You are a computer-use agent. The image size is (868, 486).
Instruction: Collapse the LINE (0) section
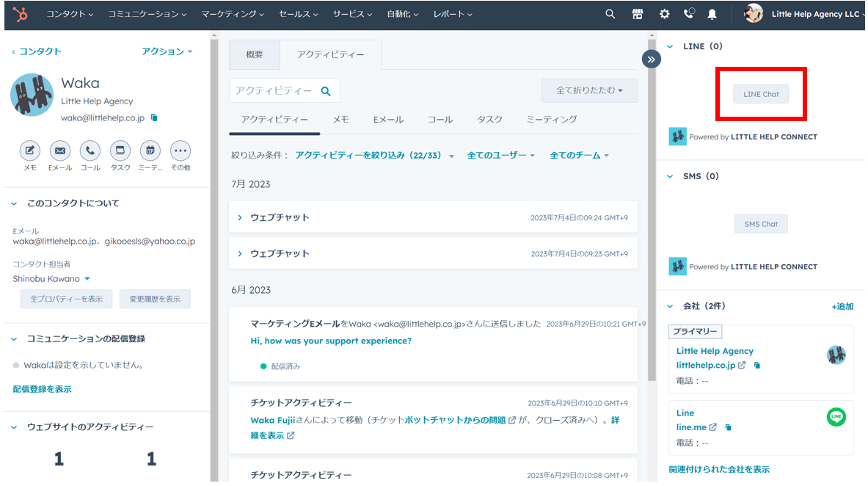click(x=669, y=46)
